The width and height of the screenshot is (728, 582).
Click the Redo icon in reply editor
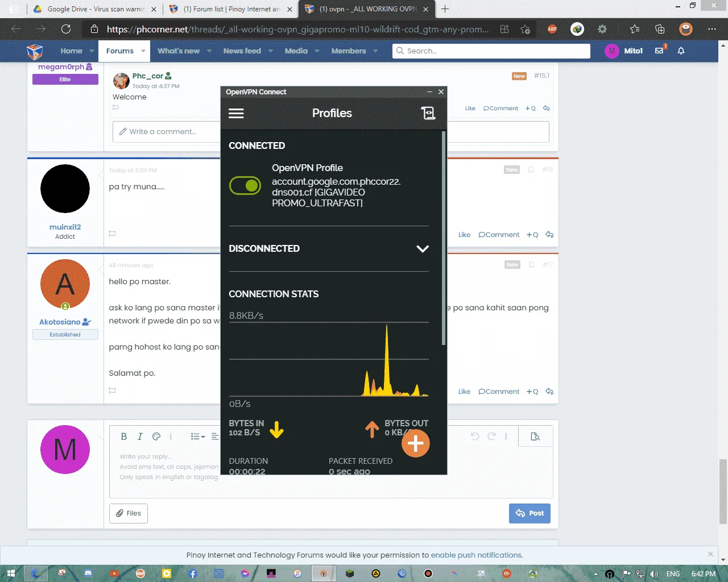tap(491, 436)
